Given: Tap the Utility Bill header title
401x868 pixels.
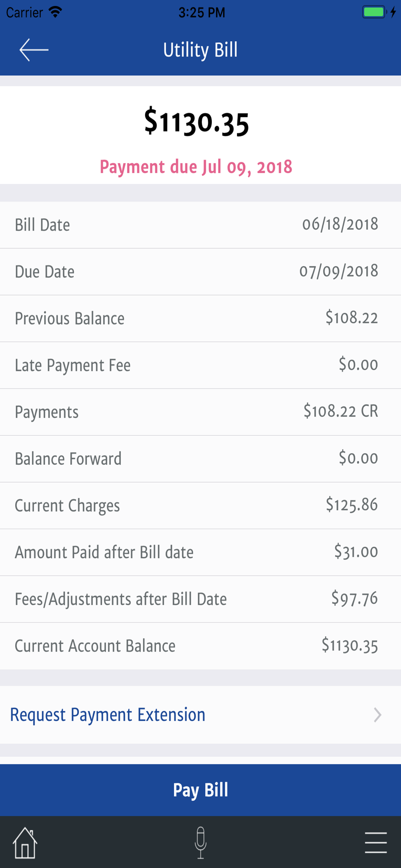Looking at the screenshot, I should coord(200,50).
